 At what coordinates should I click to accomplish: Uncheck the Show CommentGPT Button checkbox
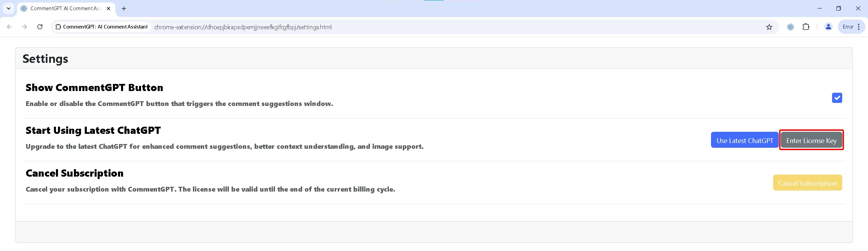[x=837, y=98]
